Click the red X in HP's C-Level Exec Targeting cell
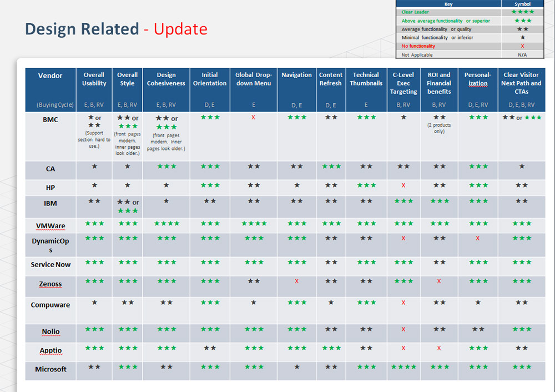 pos(403,185)
